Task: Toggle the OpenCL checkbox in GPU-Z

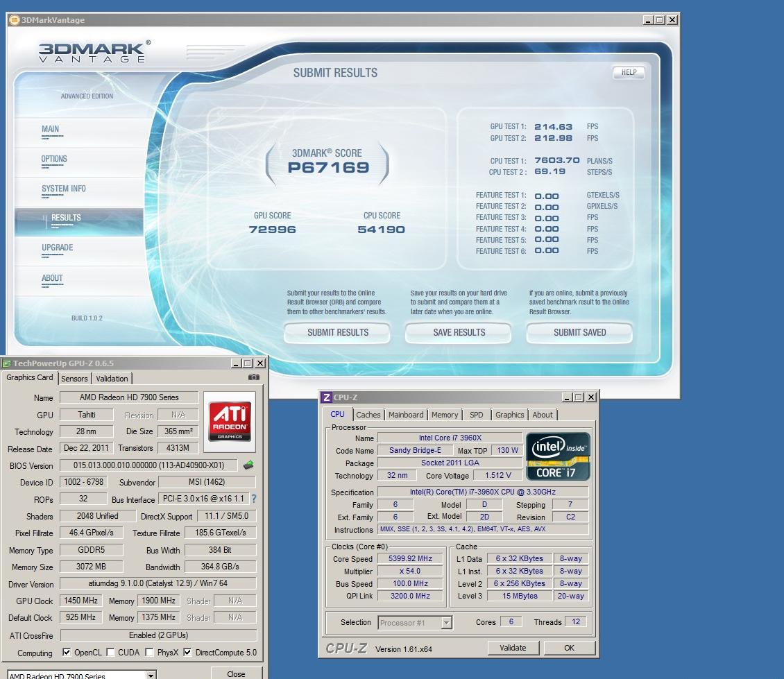Action: (x=66, y=652)
